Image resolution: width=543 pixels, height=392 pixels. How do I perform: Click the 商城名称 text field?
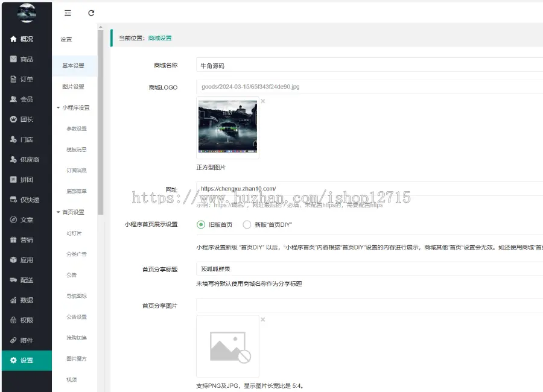point(368,65)
